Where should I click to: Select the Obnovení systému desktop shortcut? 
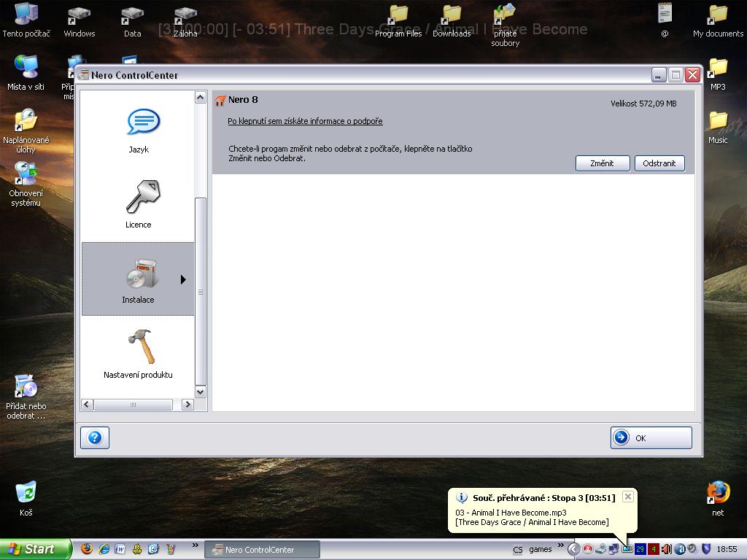(26, 184)
